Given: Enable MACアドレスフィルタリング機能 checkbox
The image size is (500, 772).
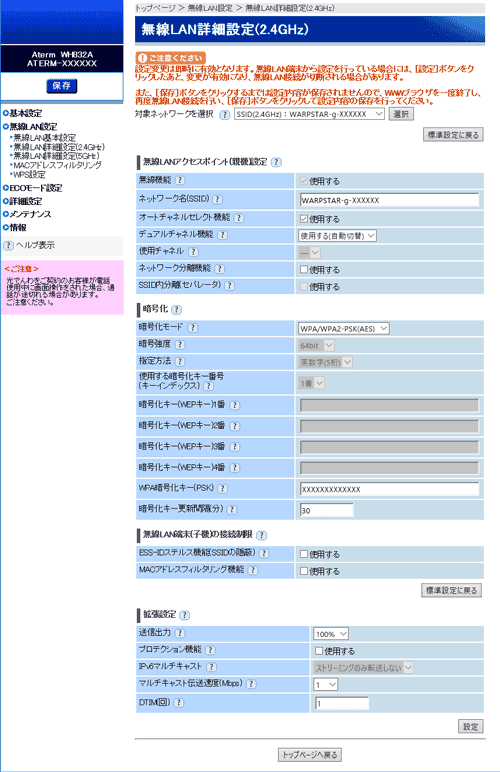Looking at the screenshot, I should (304, 571).
